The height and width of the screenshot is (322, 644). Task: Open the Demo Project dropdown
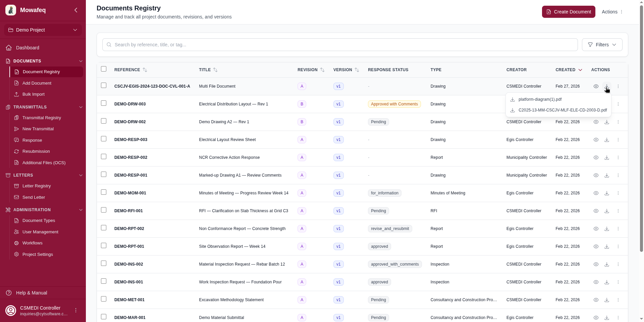(43, 30)
